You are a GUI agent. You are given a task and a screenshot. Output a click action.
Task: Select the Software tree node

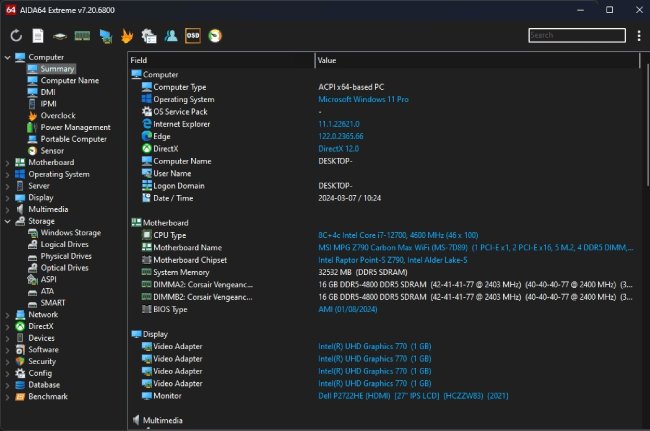44,350
